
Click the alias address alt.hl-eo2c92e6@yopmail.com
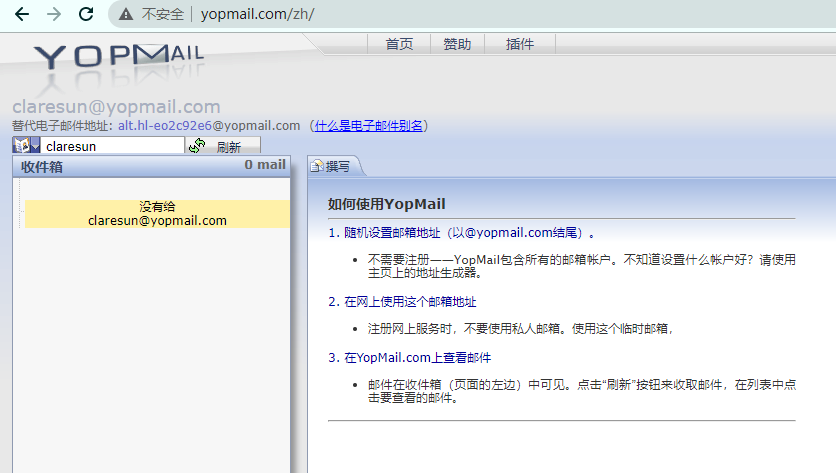click(x=209, y=126)
